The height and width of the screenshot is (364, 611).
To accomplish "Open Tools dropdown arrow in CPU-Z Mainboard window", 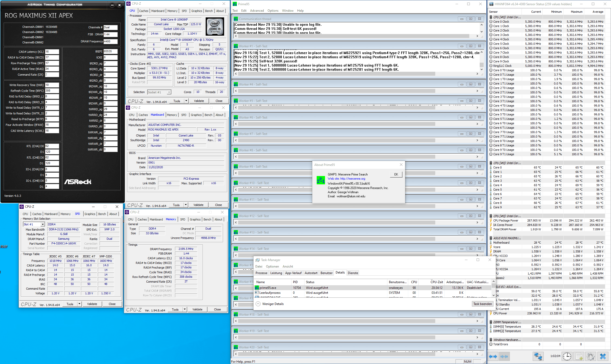I will pyautogui.click(x=186, y=205).
